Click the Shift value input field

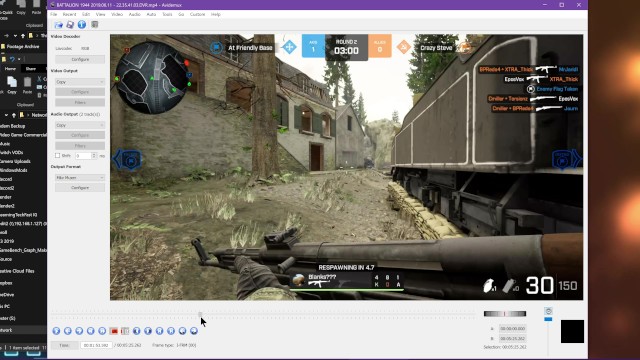(82, 156)
